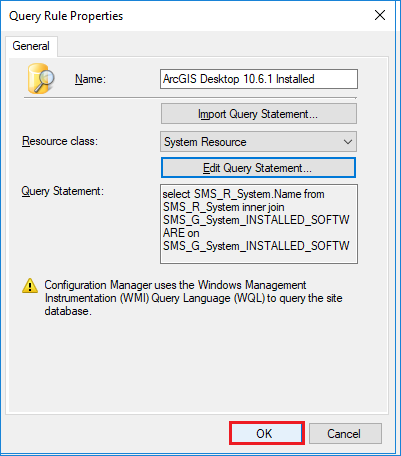Click the yellow warning triangle icon
Image resolution: width=401 pixels, height=456 pixels.
coord(30,286)
